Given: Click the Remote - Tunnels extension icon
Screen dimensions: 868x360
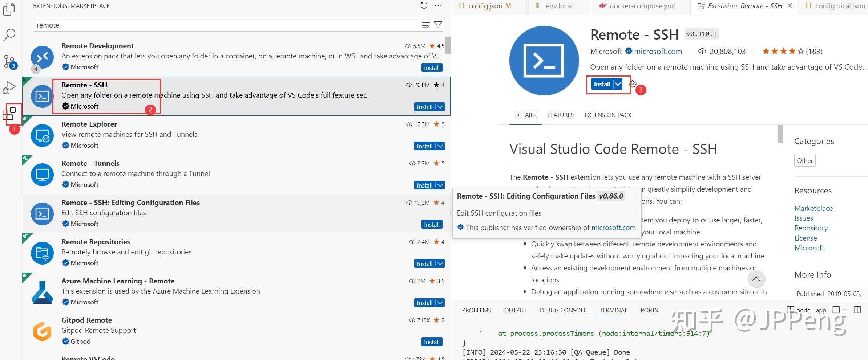Looking at the screenshot, I should pos(42,175).
